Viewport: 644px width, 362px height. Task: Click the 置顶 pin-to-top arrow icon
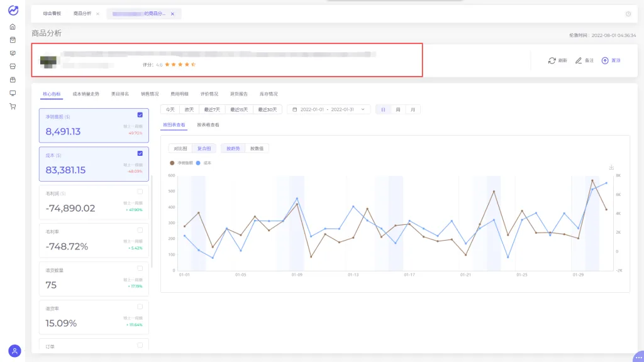tap(605, 60)
